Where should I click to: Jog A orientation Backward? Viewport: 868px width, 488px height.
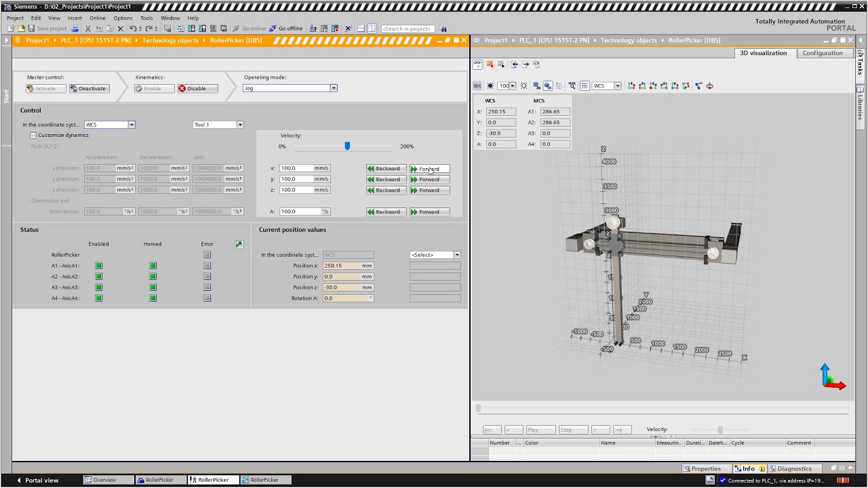(386, 212)
